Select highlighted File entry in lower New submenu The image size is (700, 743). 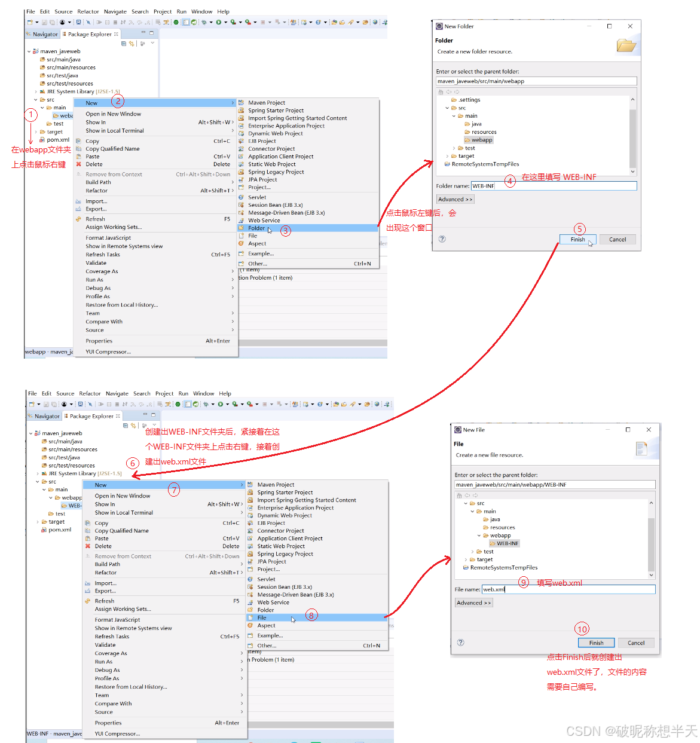pos(316,618)
